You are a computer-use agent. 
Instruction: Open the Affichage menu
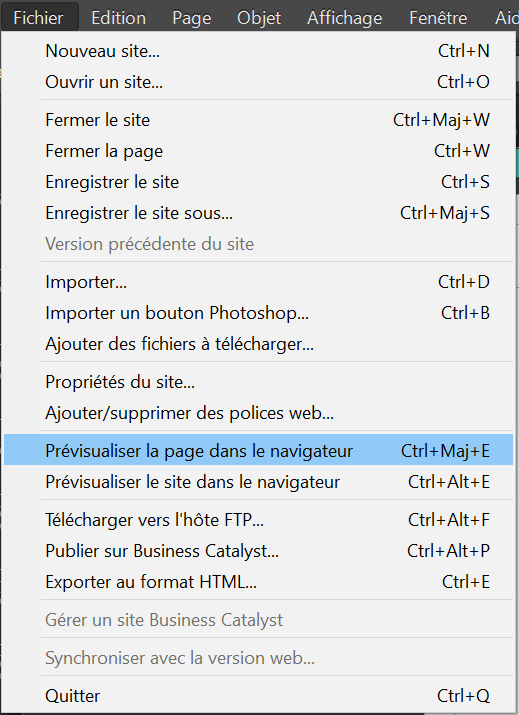345,18
